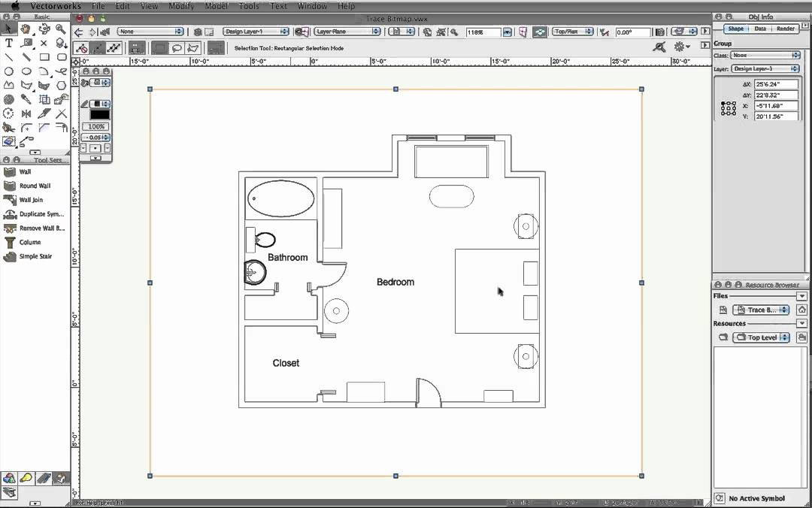Toggle Polygonal Selection mode
Viewport: 812px width, 508px height.
coord(192,48)
